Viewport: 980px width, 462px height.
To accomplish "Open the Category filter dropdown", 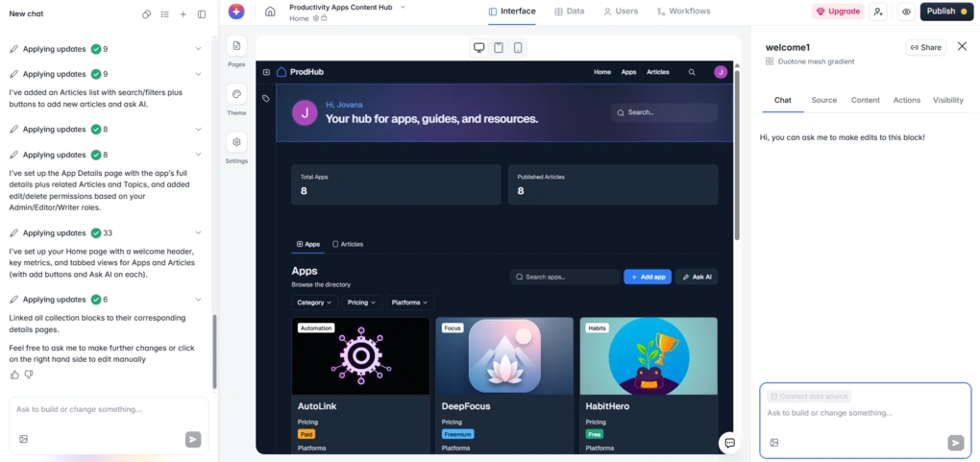I will [x=315, y=303].
